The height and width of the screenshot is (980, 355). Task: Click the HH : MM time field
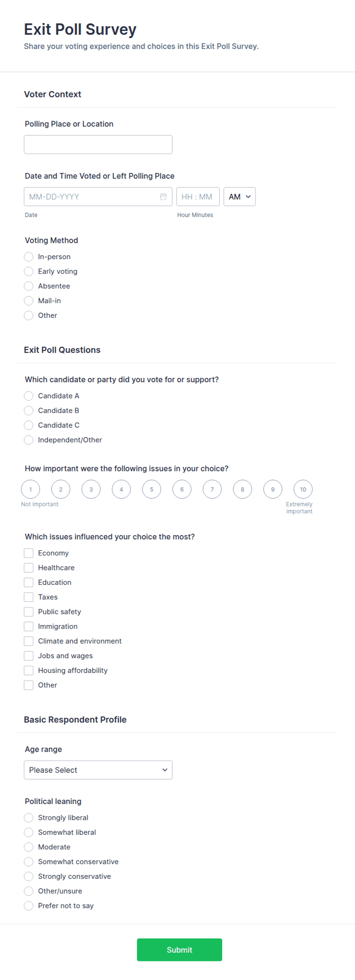pos(198,197)
